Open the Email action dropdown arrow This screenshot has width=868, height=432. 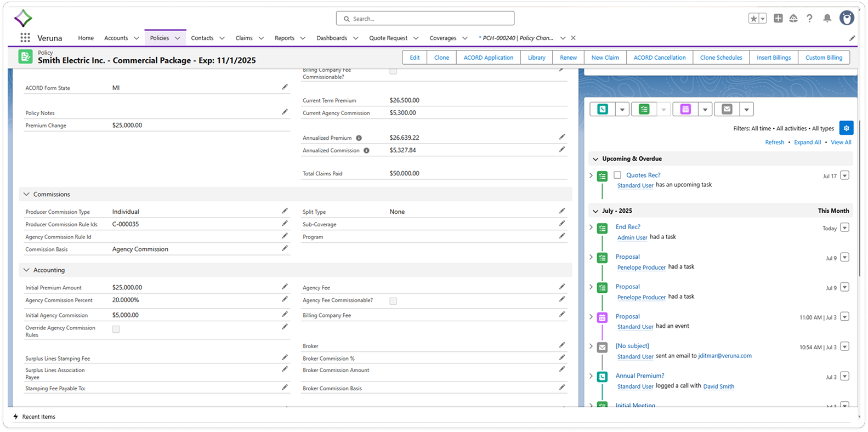(747, 110)
